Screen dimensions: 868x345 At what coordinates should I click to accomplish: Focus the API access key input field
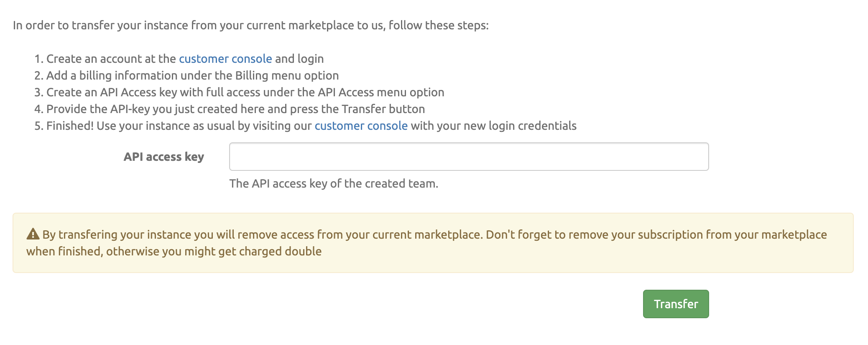(468, 157)
